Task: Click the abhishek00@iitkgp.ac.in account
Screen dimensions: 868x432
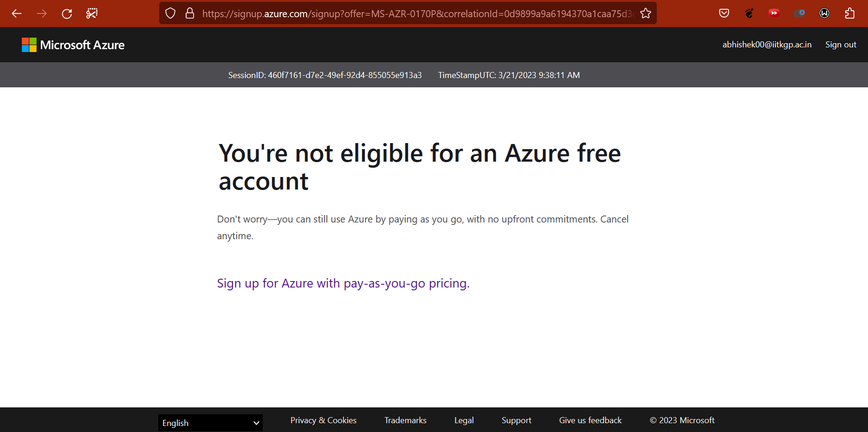Action: tap(767, 45)
